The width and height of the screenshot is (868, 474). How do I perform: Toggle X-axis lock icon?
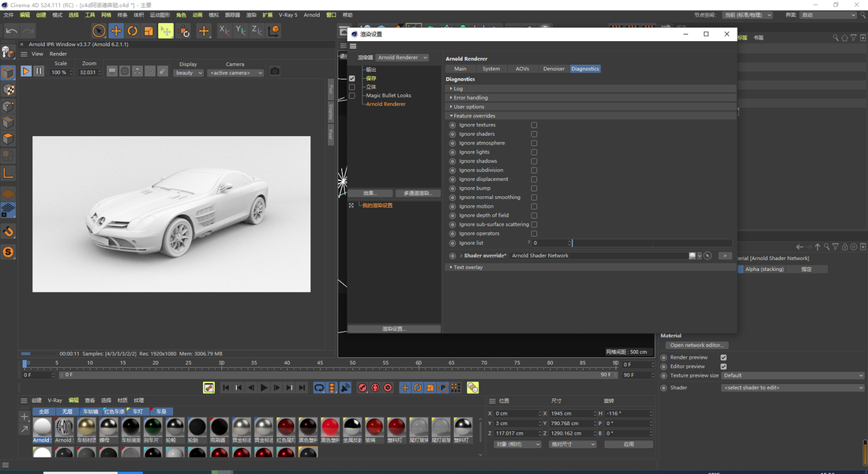pyautogui.click(x=224, y=31)
